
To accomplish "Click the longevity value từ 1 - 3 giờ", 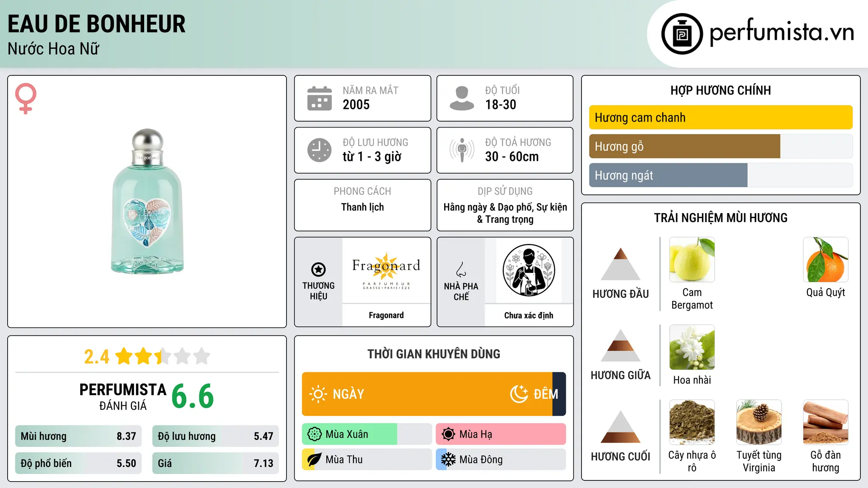I will (x=372, y=157).
